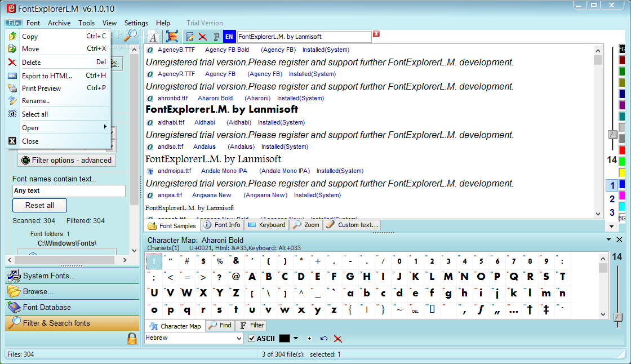631x364 pixels.
Task: Choose Export to HTML from File menu
Action: (x=59, y=76)
